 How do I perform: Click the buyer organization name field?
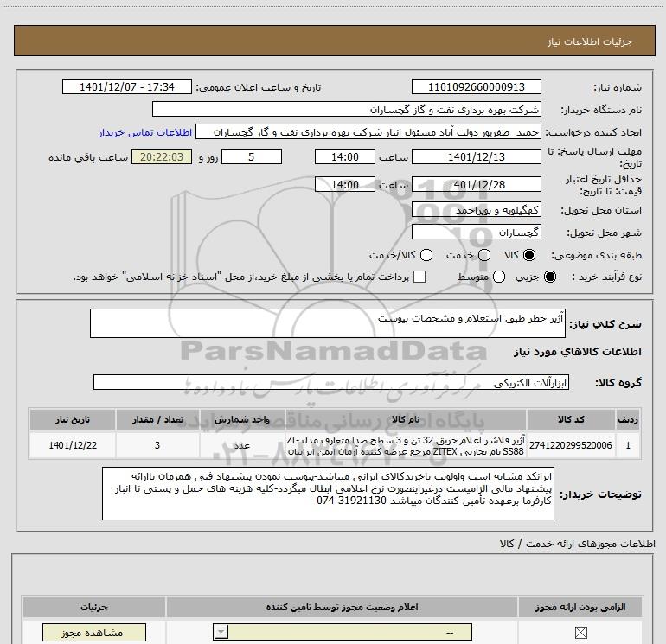coord(347,109)
